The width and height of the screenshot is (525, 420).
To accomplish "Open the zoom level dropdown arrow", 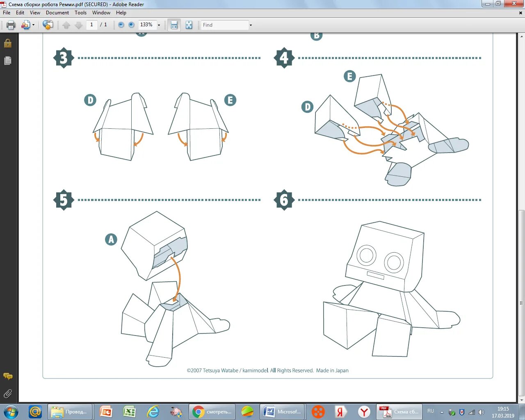I will coord(159,25).
